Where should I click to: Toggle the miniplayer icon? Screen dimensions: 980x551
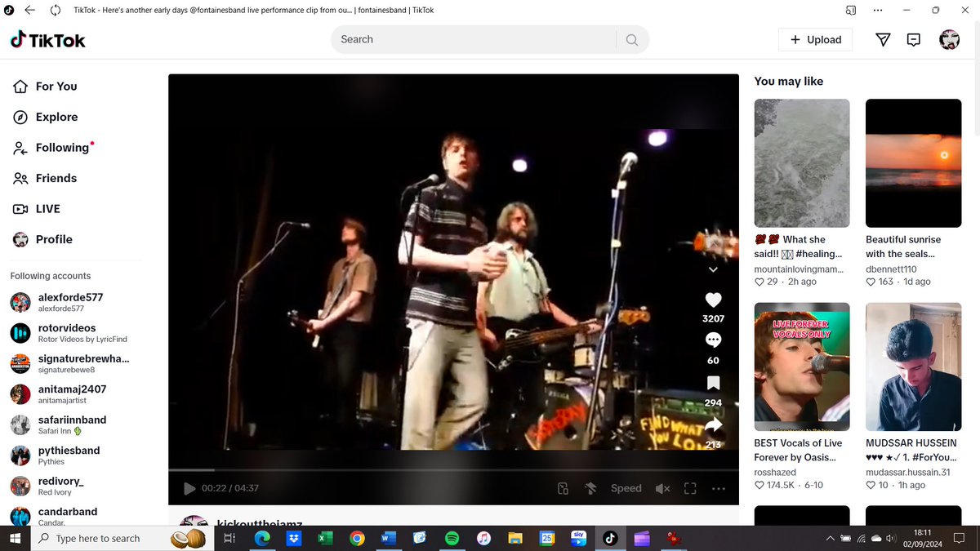click(x=563, y=488)
